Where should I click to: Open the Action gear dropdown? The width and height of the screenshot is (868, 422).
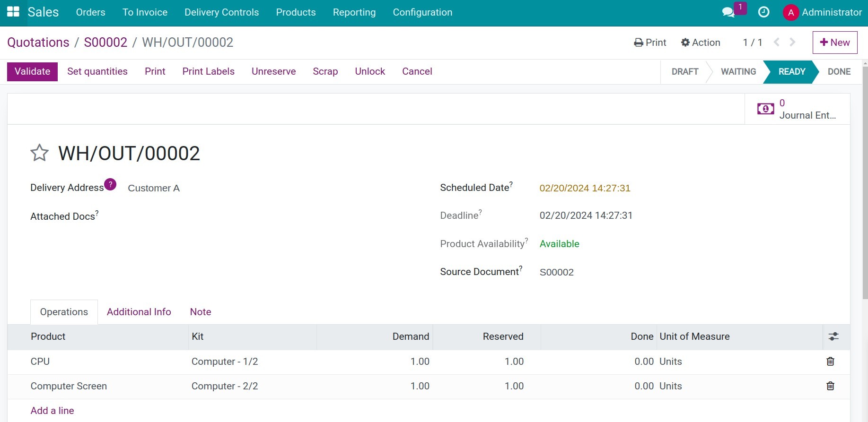pos(701,43)
